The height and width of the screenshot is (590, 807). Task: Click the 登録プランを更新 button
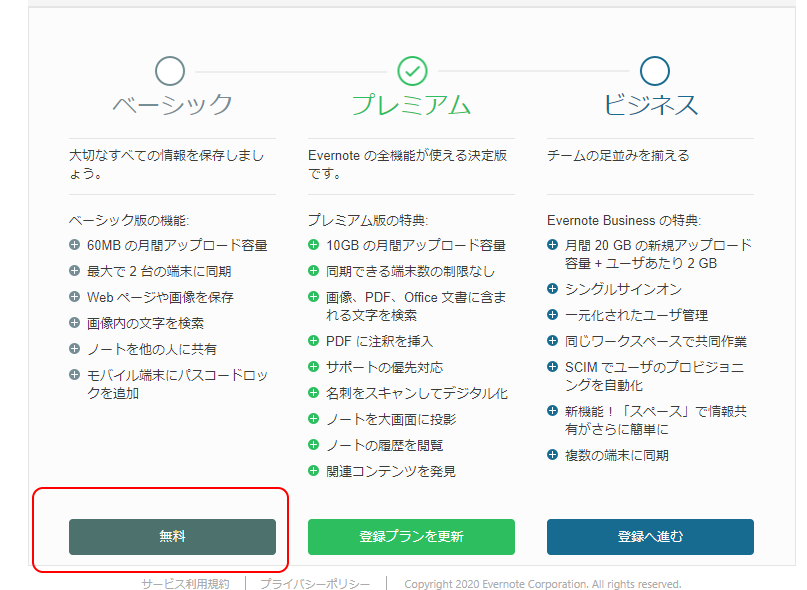tap(411, 536)
